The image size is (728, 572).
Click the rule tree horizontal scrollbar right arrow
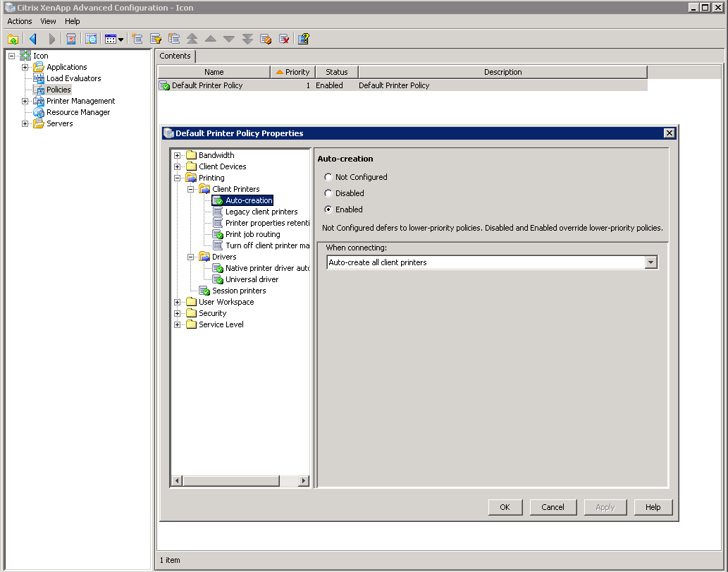pos(304,480)
